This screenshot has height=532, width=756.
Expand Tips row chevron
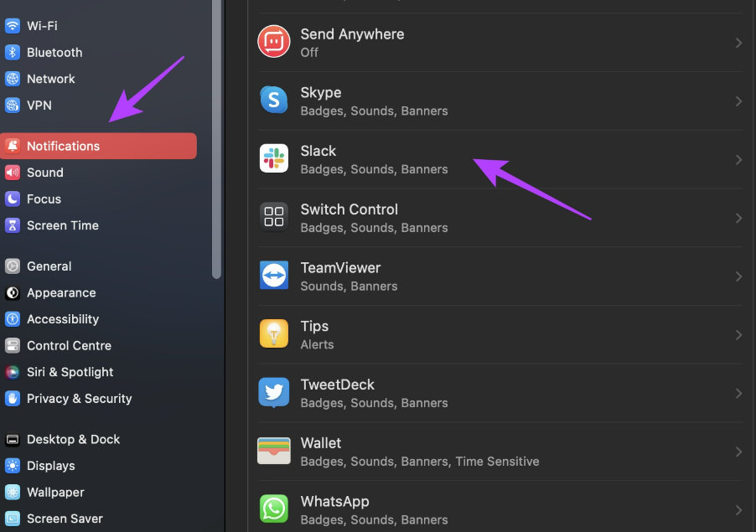(738, 335)
